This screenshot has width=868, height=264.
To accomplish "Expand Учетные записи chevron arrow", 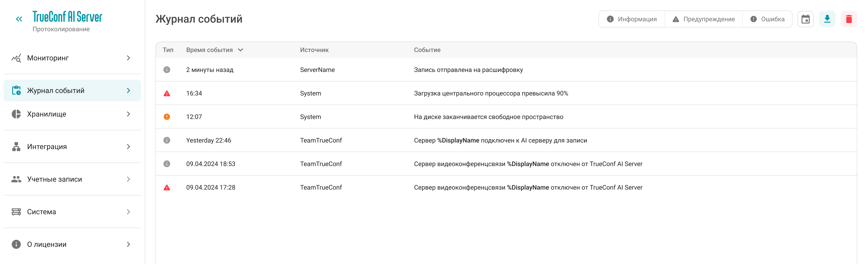I will (x=128, y=179).
